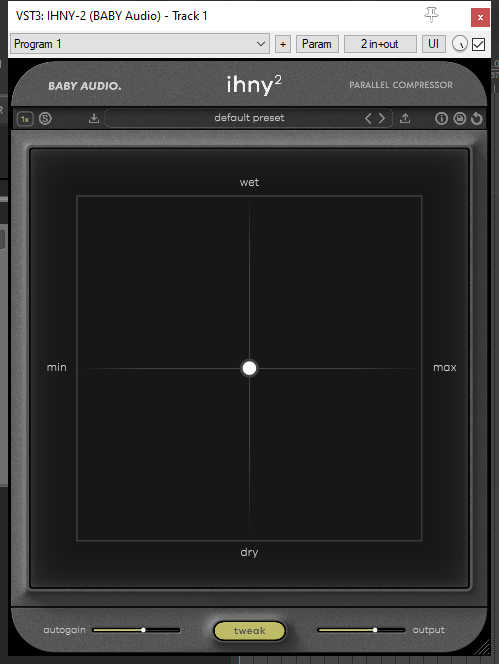Go to previous preset arrow
The width and height of the screenshot is (499, 664).
[x=368, y=118]
